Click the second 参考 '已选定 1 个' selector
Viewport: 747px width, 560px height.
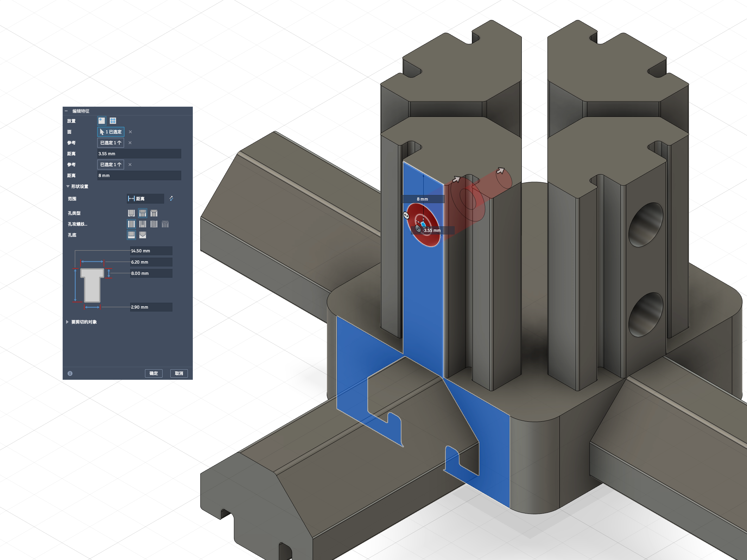[x=110, y=165]
